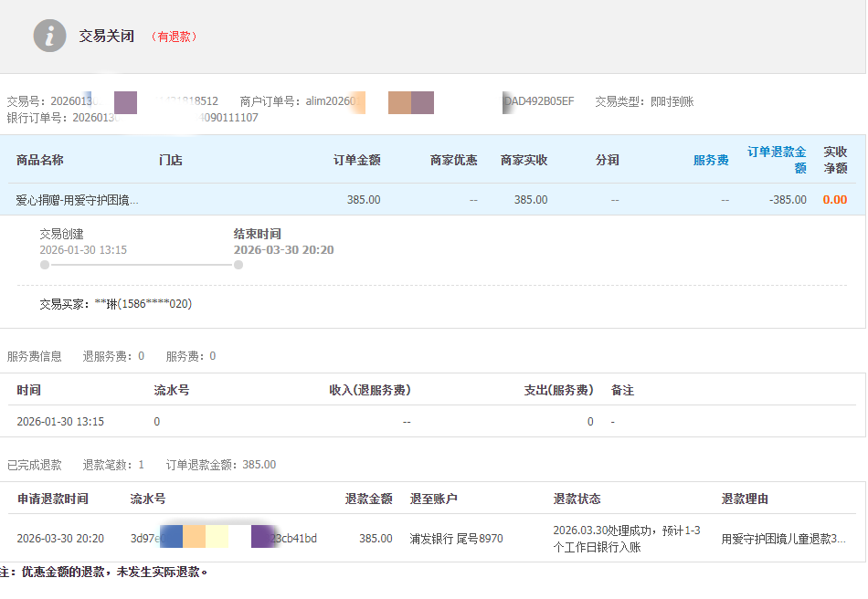Select the creation time 2026-01-30 13:15 under 交易创建
The width and height of the screenshot is (868, 599).
click(x=83, y=250)
